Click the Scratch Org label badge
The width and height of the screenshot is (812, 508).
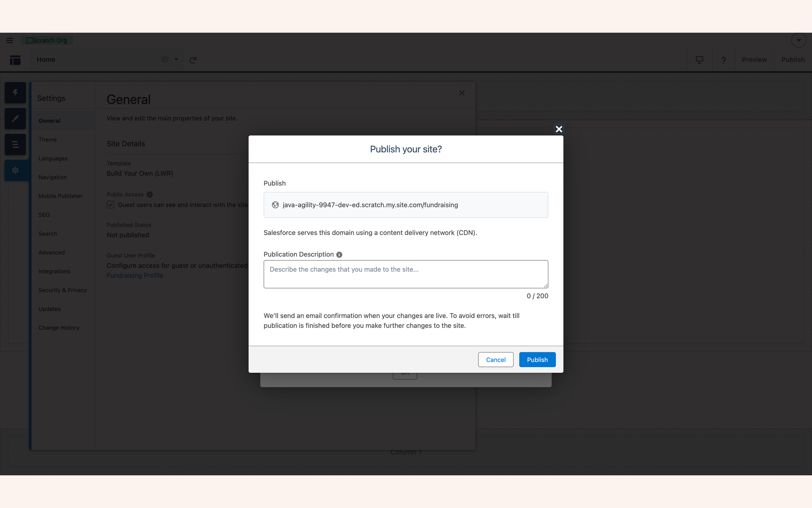point(47,40)
